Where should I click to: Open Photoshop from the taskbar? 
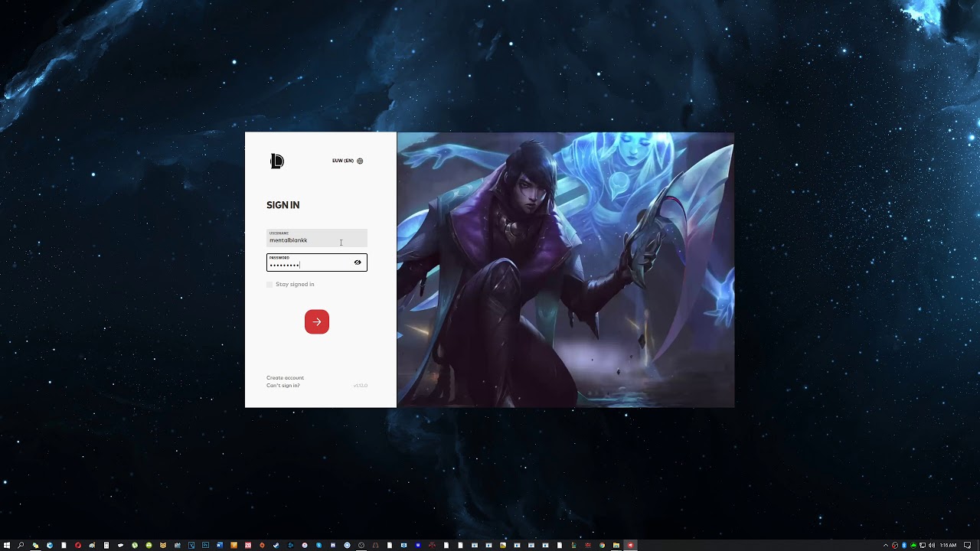[205, 545]
